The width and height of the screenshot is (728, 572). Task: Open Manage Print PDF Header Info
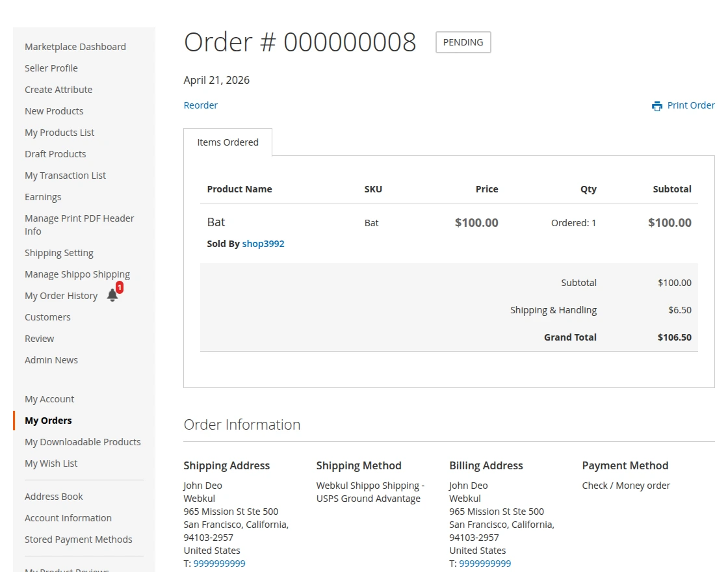click(79, 225)
